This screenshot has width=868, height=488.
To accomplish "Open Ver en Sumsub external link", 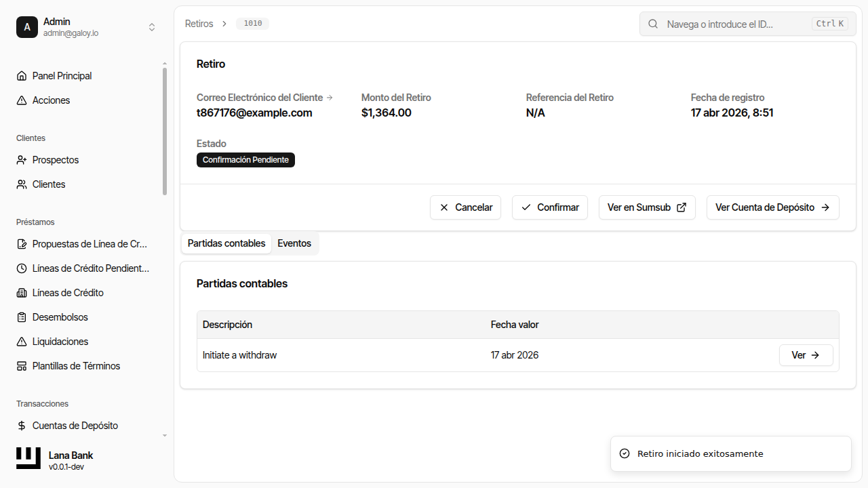I will (x=646, y=207).
